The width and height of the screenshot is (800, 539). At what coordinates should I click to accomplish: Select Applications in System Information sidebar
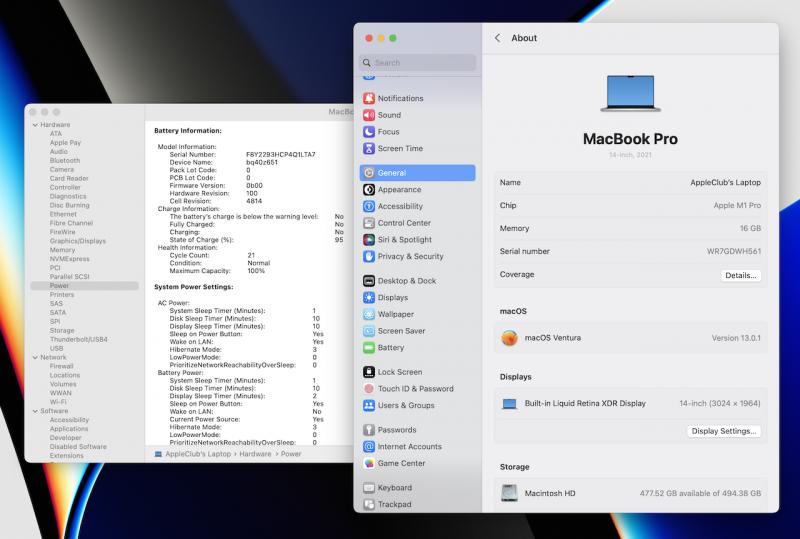(69, 429)
